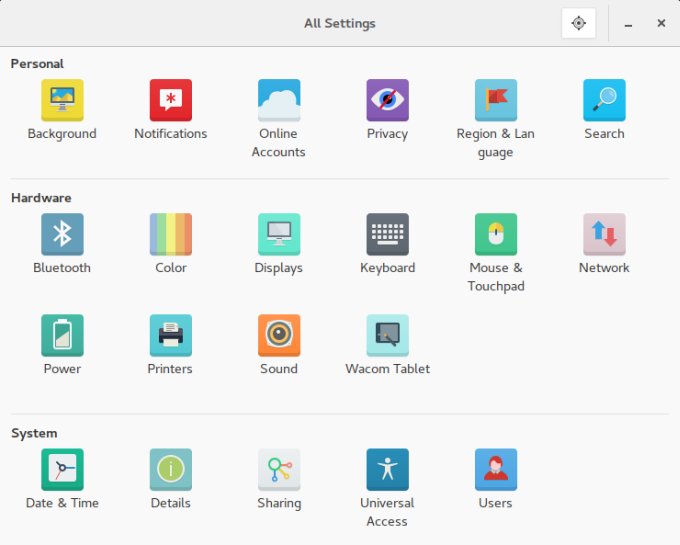Open the Privacy eye icon
The height and width of the screenshot is (545, 680).
[387, 100]
